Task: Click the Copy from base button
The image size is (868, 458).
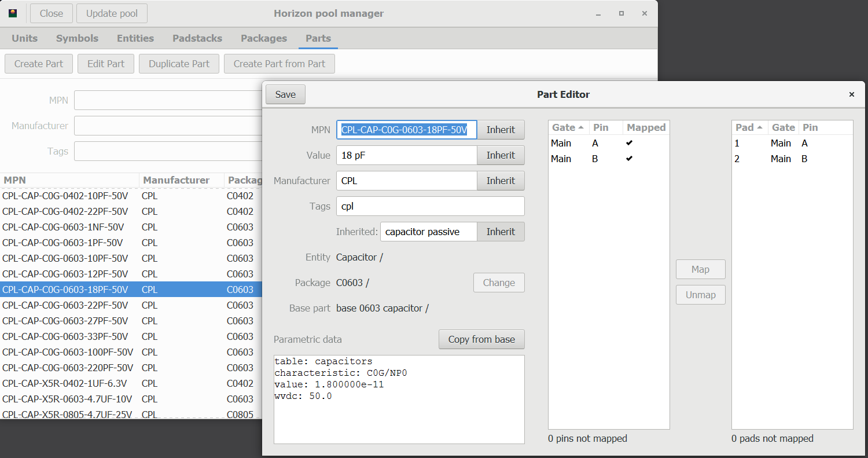Action: pos(481,339)
